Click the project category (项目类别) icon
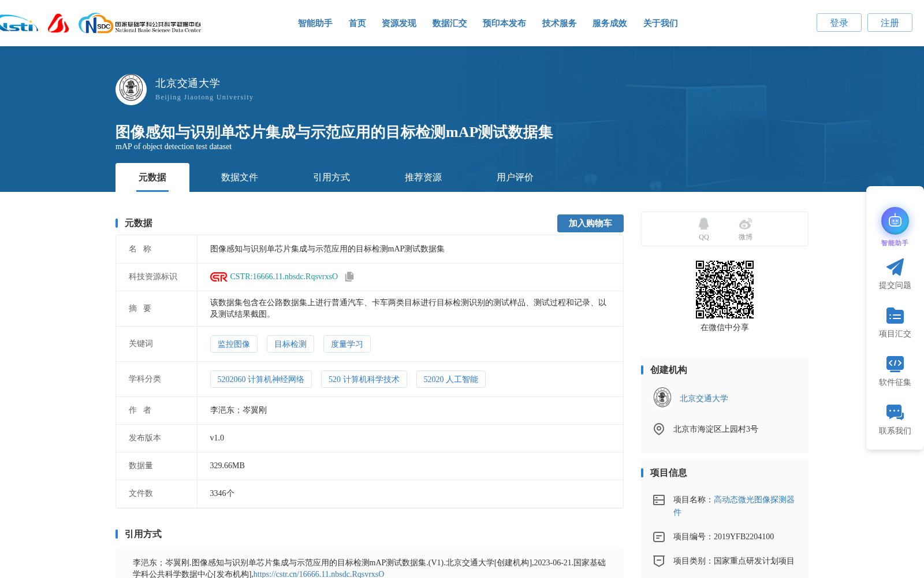Image resolution: width=924 pixels, height=578 pixels. point(659,561)
